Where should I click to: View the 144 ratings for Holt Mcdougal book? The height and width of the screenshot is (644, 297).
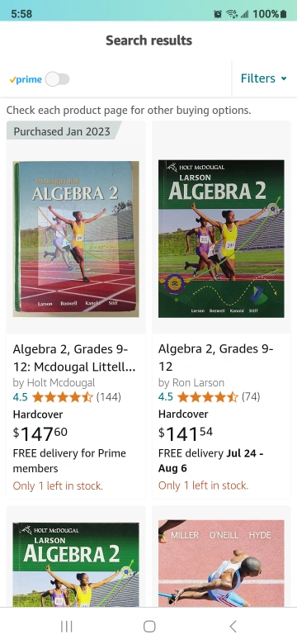[x=108, y=397]
